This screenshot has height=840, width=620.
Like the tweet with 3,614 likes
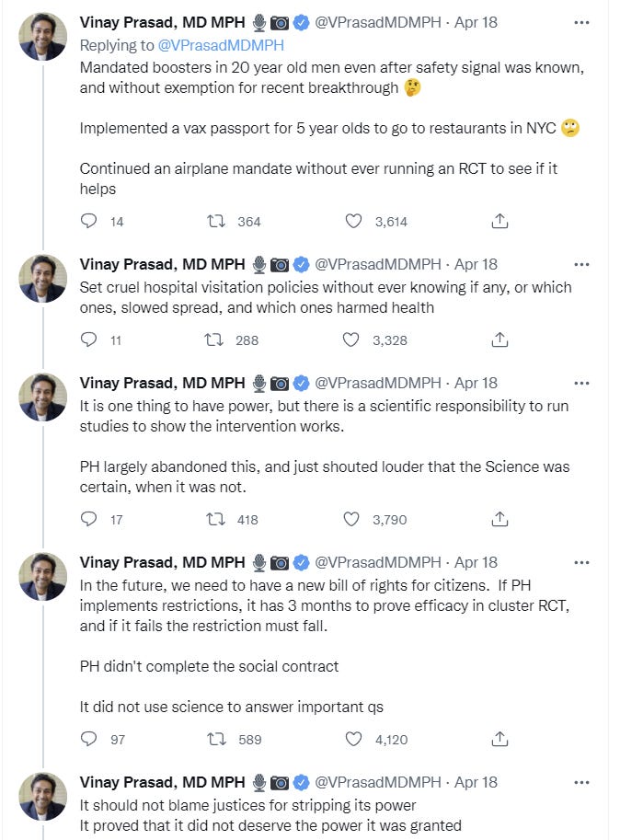(x=353, y=221)
